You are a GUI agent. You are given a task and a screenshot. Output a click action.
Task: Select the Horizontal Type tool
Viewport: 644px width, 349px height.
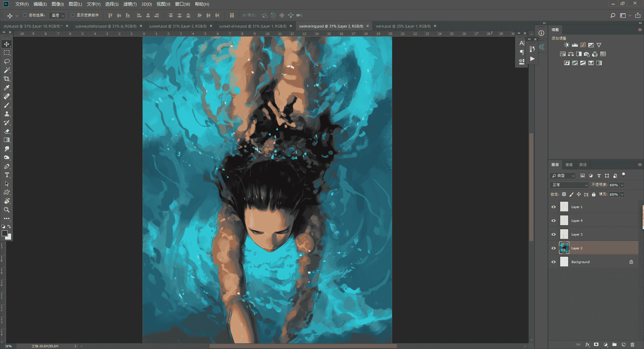pyautogui.click(x=7, y=175)
